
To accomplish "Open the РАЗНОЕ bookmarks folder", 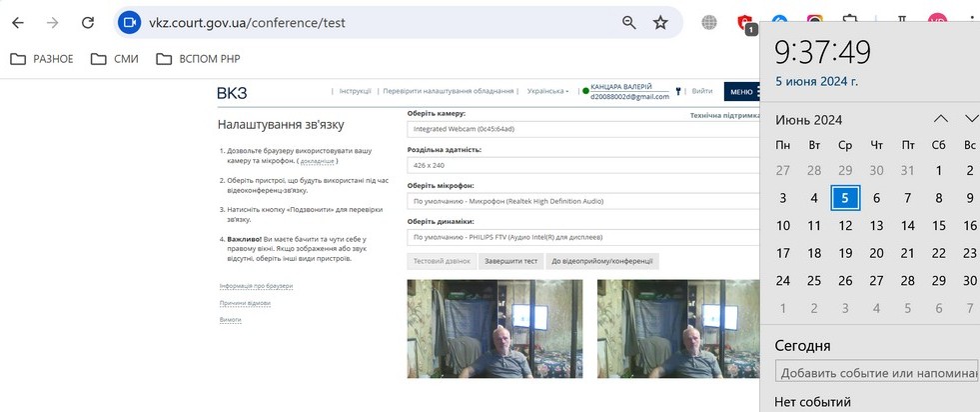I will pos(42,59).
